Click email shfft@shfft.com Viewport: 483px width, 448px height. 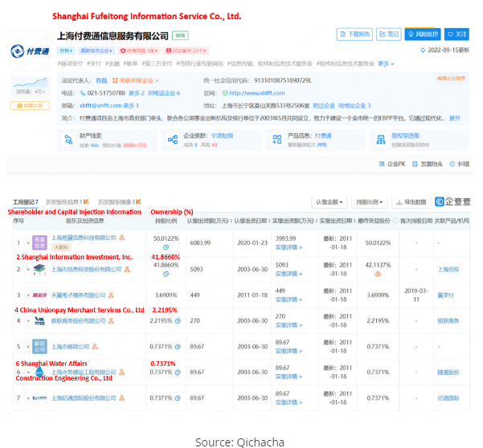pos(100,105)
